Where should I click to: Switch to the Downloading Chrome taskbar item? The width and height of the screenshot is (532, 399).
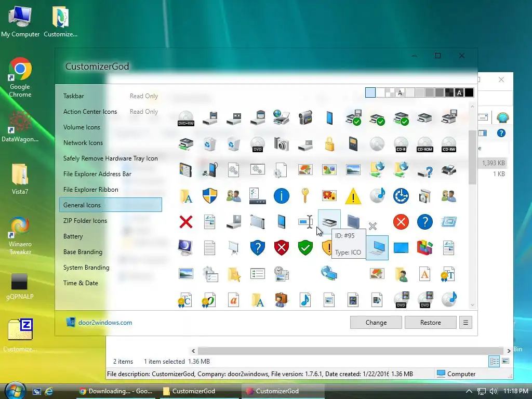116,391
